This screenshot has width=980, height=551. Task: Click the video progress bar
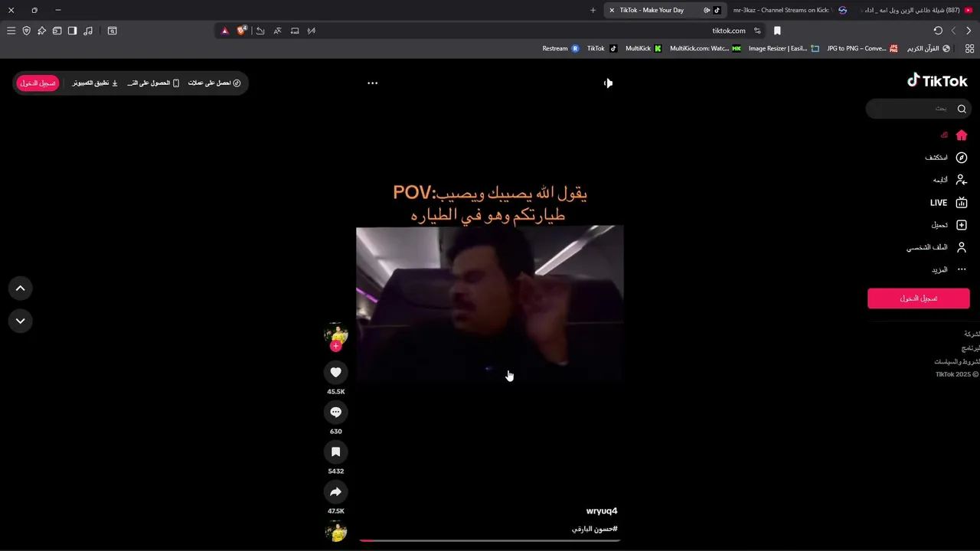tap(489, 540)
